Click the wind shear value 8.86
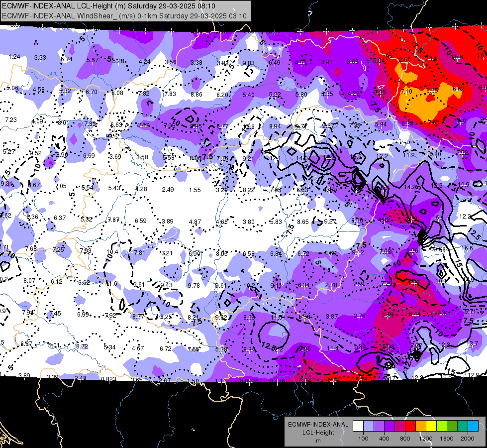Image resolution: width=487 pixels, height=448 pixels. pos(196,95)
